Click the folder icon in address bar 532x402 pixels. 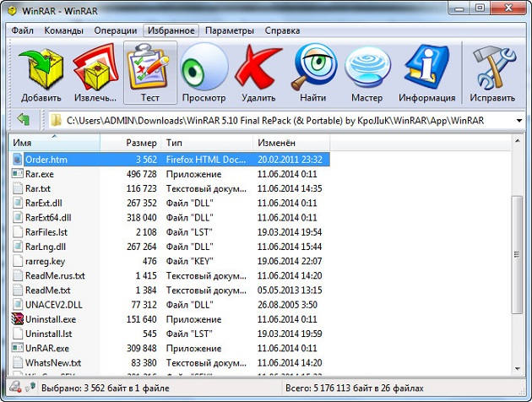tap(56, 120)
